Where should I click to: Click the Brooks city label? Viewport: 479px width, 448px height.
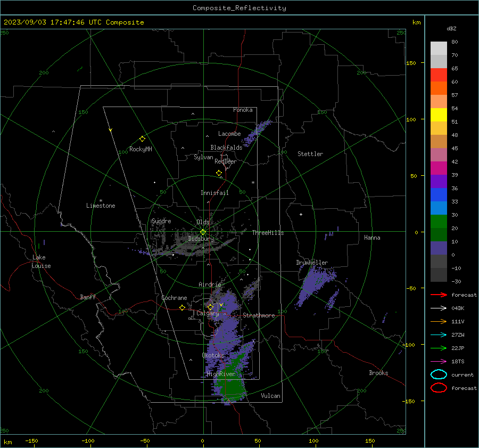(378, 373)
